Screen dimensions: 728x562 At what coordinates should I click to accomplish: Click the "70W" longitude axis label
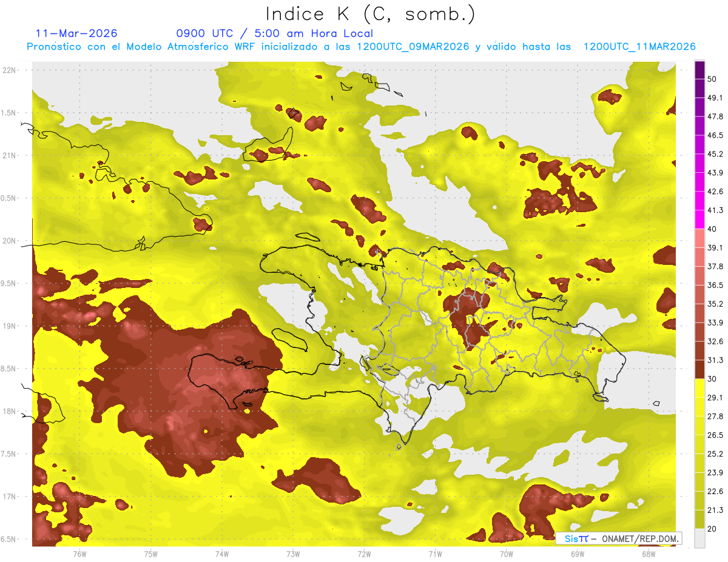tap(507, 554)
